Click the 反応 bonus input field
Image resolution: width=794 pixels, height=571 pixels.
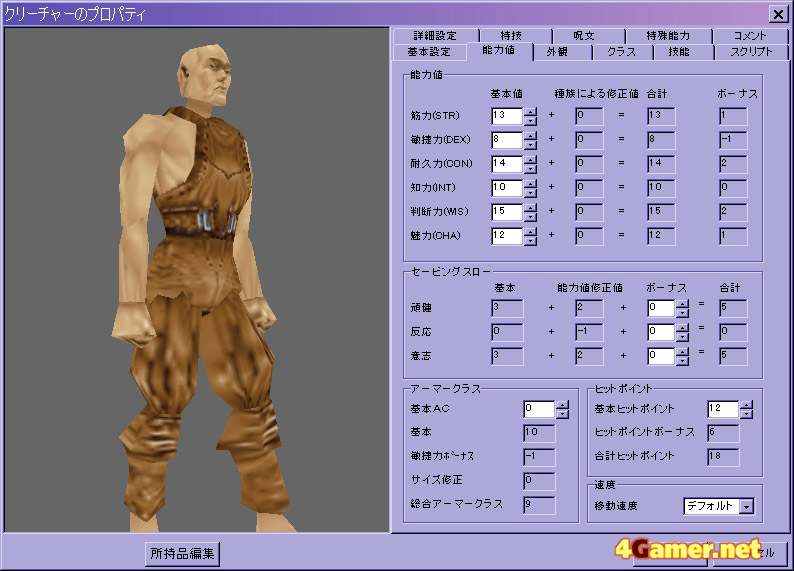point(661,333)
